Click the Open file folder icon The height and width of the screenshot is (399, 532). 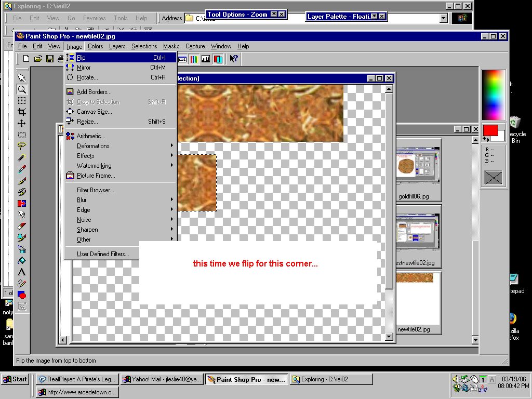coord(38,59)
